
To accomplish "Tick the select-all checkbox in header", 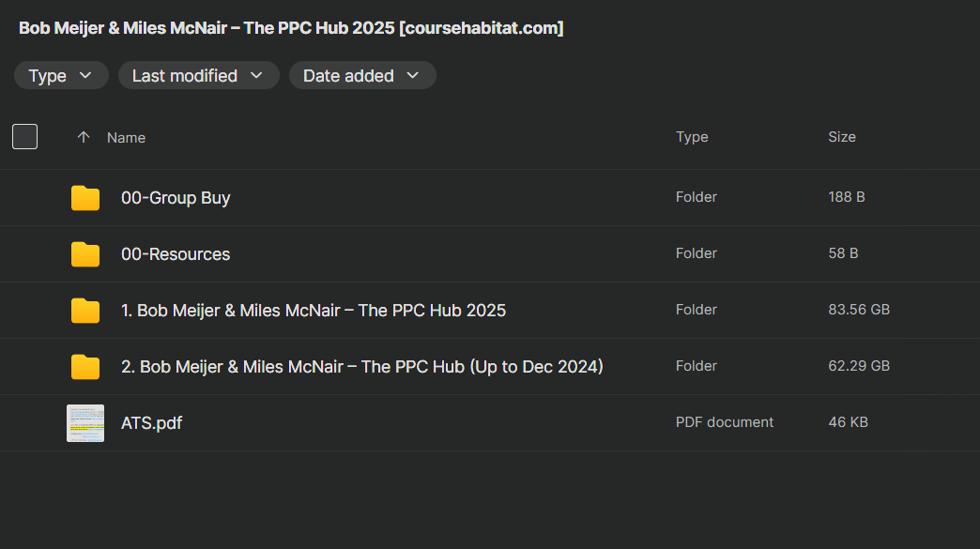I will [x=24, y=137].
